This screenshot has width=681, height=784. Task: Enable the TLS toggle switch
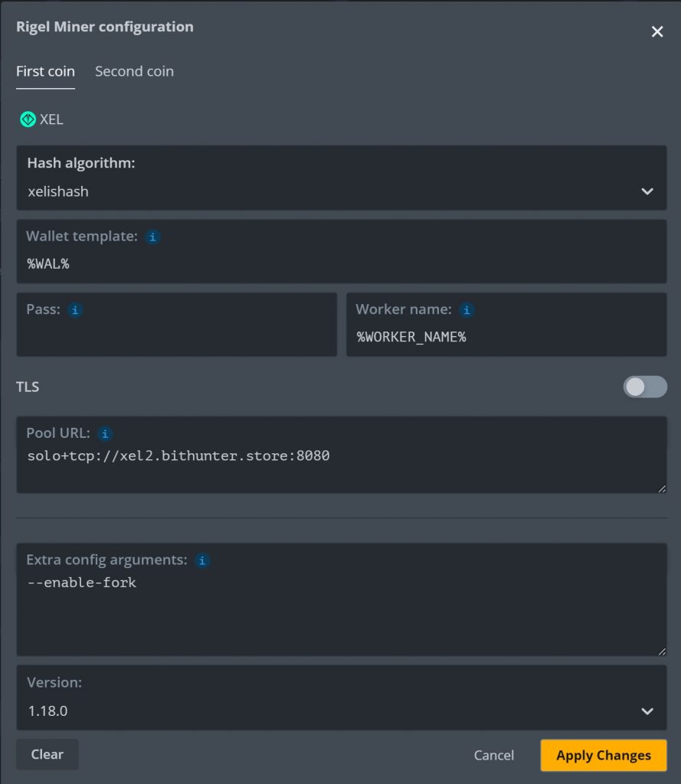(645, 387)
